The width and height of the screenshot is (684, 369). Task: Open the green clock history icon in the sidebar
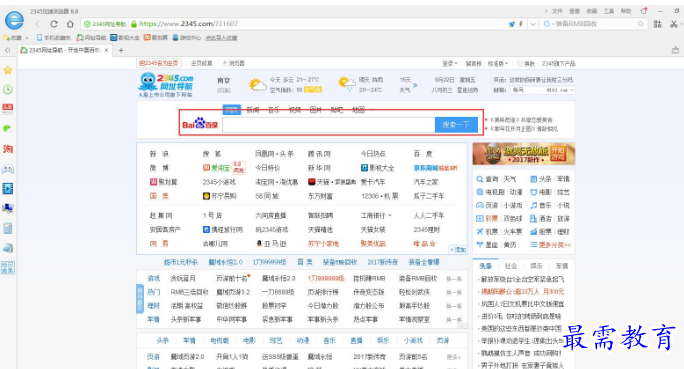[x=8, y=89]
